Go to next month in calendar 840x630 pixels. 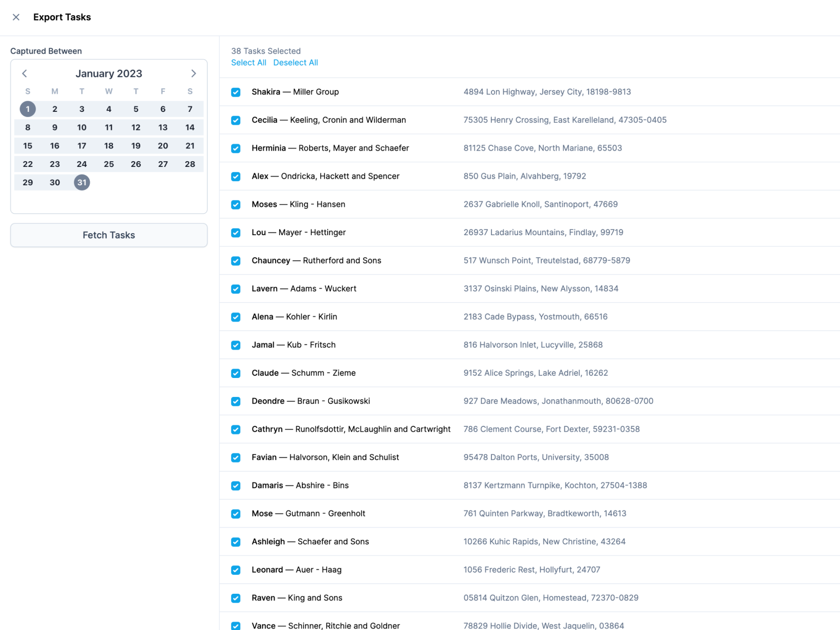[x=193, y=73]
